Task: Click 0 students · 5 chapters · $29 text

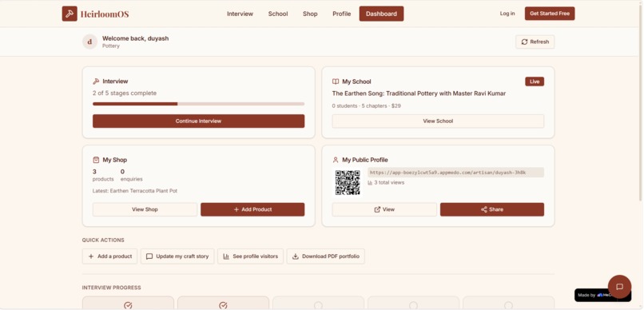Action: click(367, 106)
